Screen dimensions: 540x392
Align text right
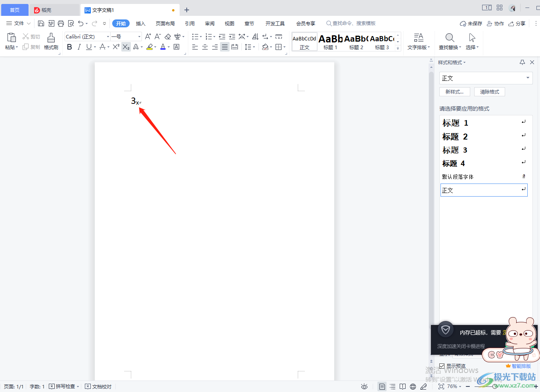click(215, 47)
